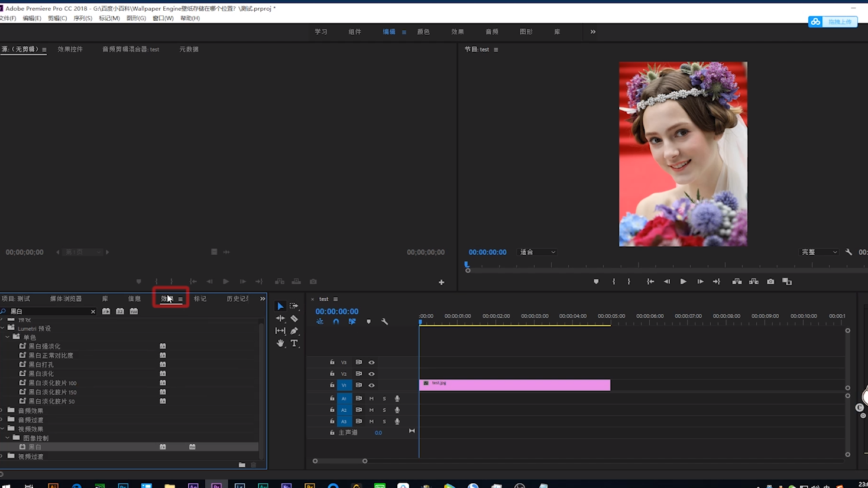Click the Extract button in Program monitor
868x488 pixels.
[x=754, y=282]
